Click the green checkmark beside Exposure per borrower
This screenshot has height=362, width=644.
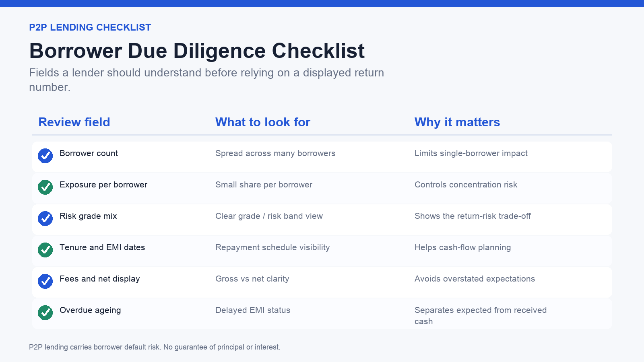point(45,187)
